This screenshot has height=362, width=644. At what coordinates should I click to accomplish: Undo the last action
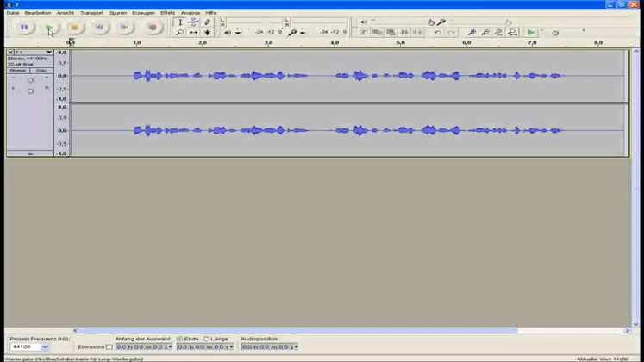[x=438, y=33]
